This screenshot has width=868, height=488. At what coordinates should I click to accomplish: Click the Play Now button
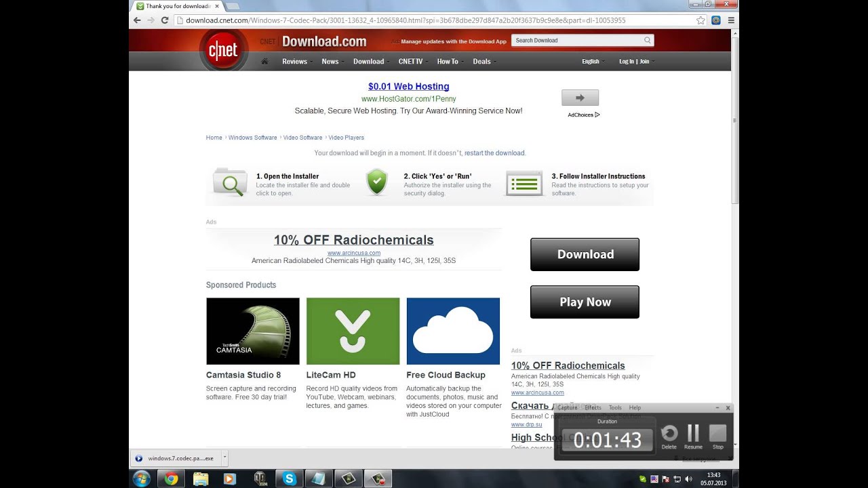coord(585,302)
